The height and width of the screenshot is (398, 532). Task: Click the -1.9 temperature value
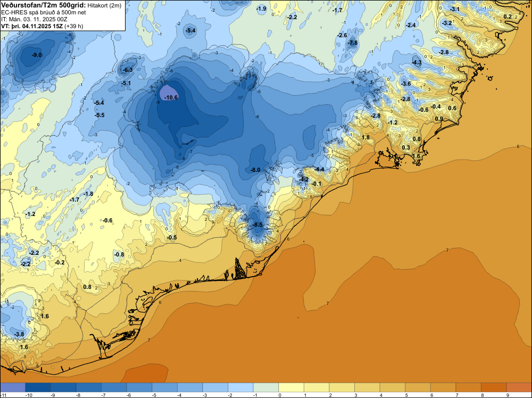[261, 9]
